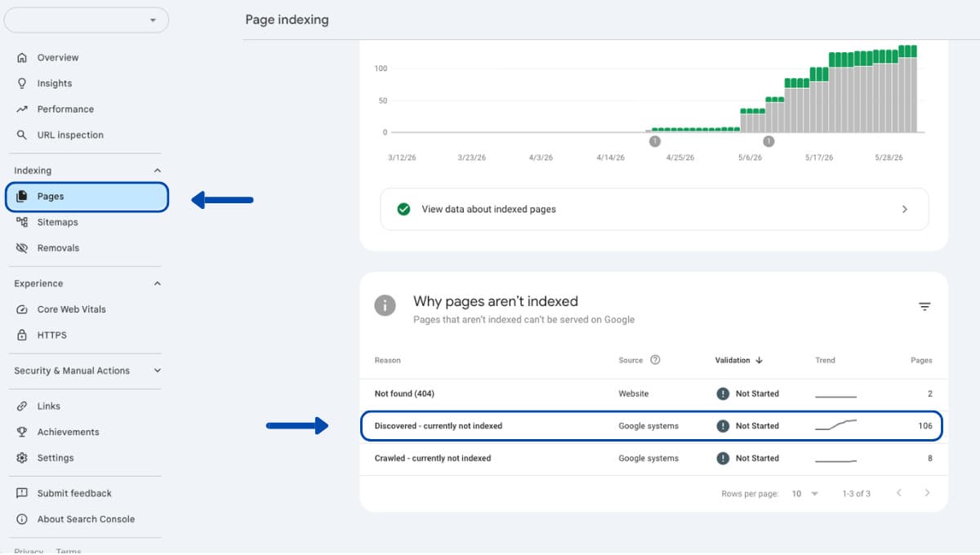Click View data about indexed pages

tap(654, 209)
